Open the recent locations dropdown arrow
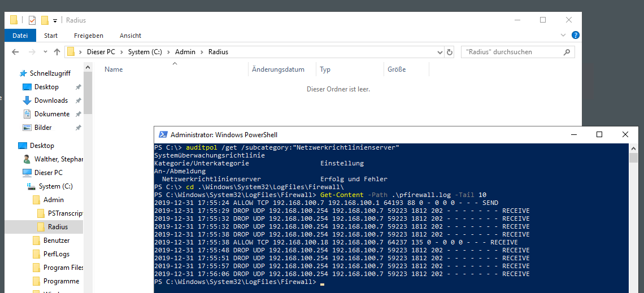 (45, 53)
